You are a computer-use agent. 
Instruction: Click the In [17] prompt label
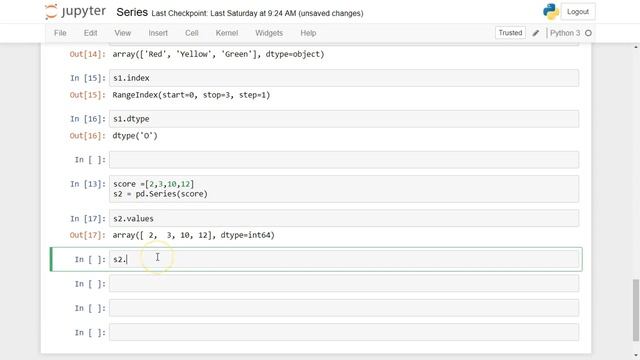[x=88, y=219]
